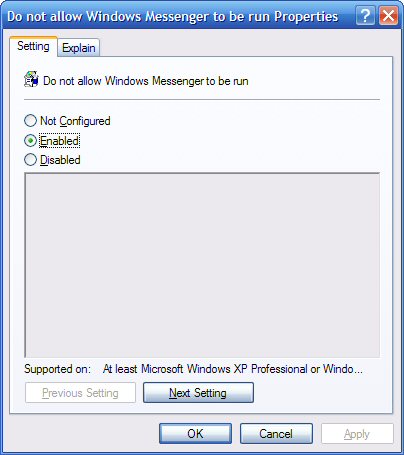Close the Properties dialog with the red X
This screenshot has height=455, width=404.
coord(388,16)
